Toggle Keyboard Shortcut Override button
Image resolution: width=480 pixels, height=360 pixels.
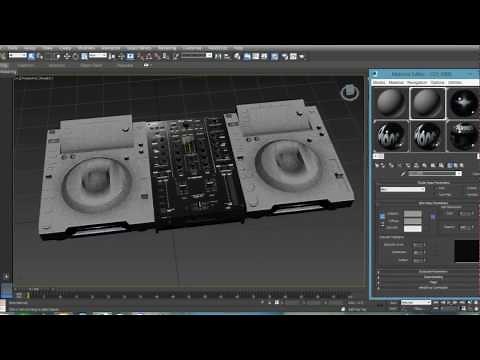click(130, 56)
